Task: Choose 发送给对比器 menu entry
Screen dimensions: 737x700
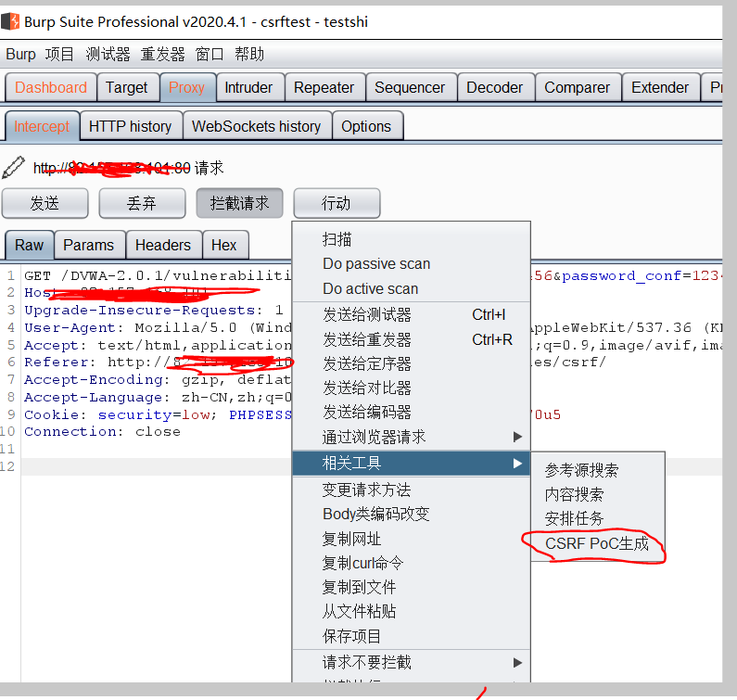Action: [412, 388]
